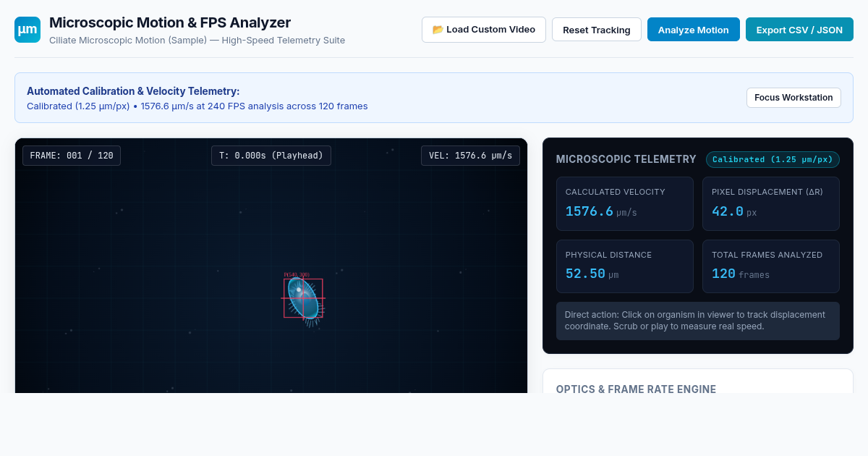The width and height of the screenshot is (868, 456).
Task: Export data via Export CSV / JSON
Action: coord(799,30)
